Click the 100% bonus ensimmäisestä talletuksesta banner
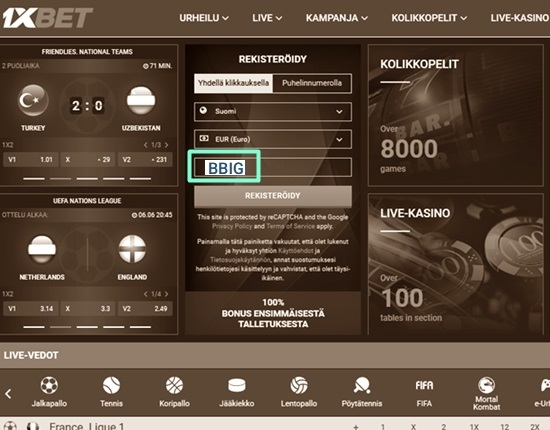Image resolution: width=550 pixels, height=430 pixels. [273, 313]
